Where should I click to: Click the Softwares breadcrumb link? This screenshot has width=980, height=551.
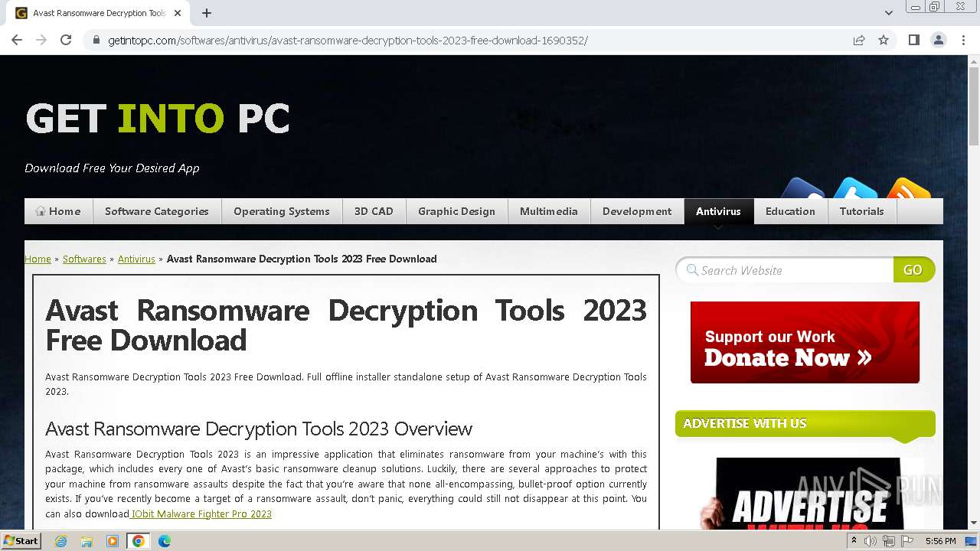84,259
